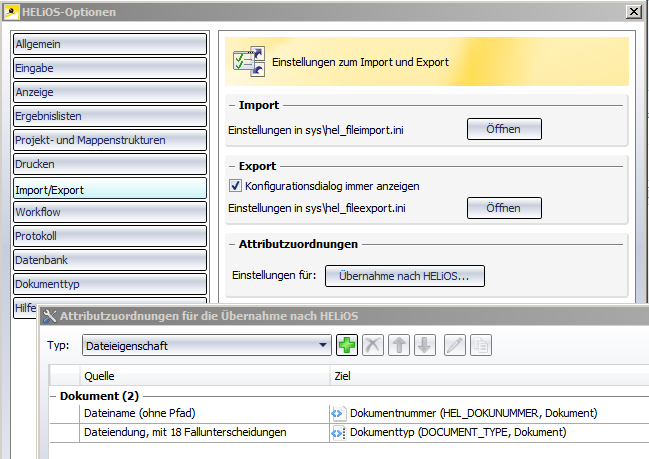Click the delete X toolbar icon
This screenshot has width=649, height=459.
[373, 345]
